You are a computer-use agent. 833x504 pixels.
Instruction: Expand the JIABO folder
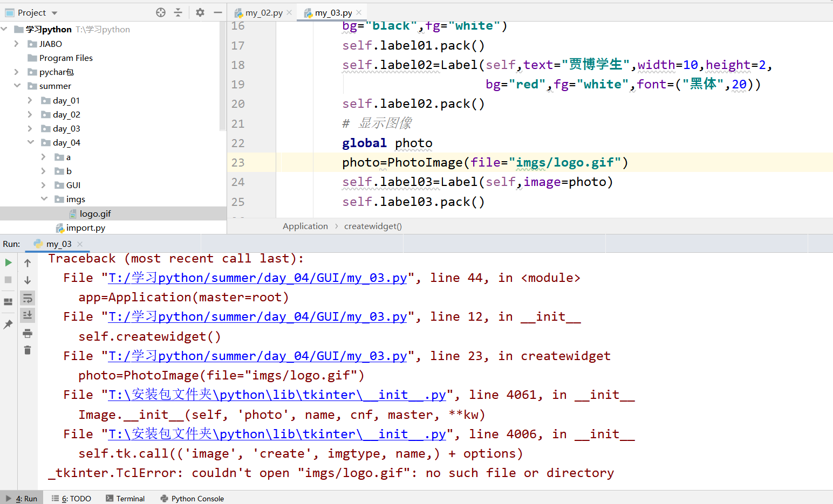click(17, 44)
